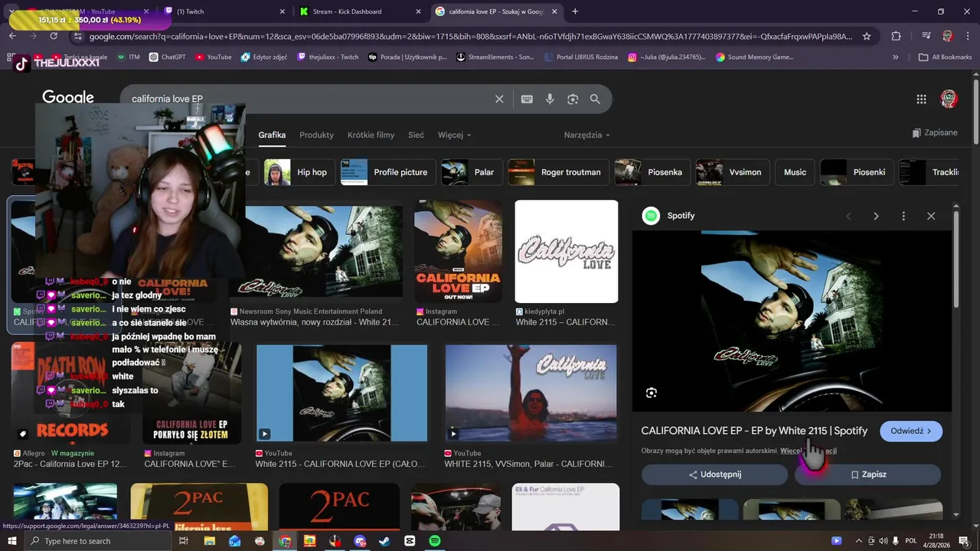The height and width of the screenshot is (551, 980).
Task: Go back to the previous page
Action: point(12,36)
